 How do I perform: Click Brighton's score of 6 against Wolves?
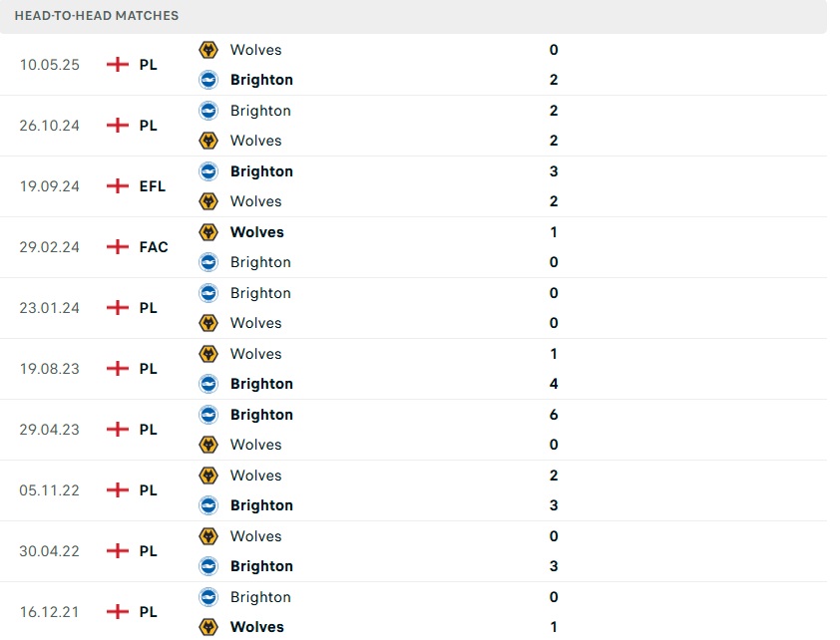[x=554, y=415]
